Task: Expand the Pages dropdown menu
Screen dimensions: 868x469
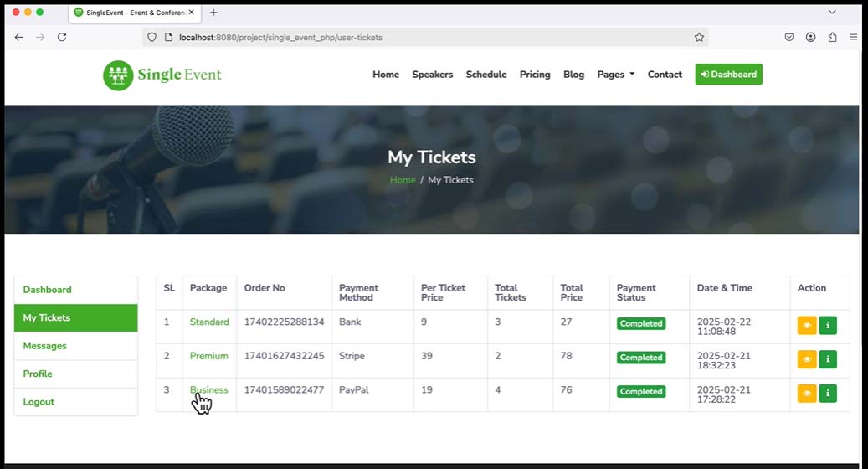Action: tap(615, 75)
